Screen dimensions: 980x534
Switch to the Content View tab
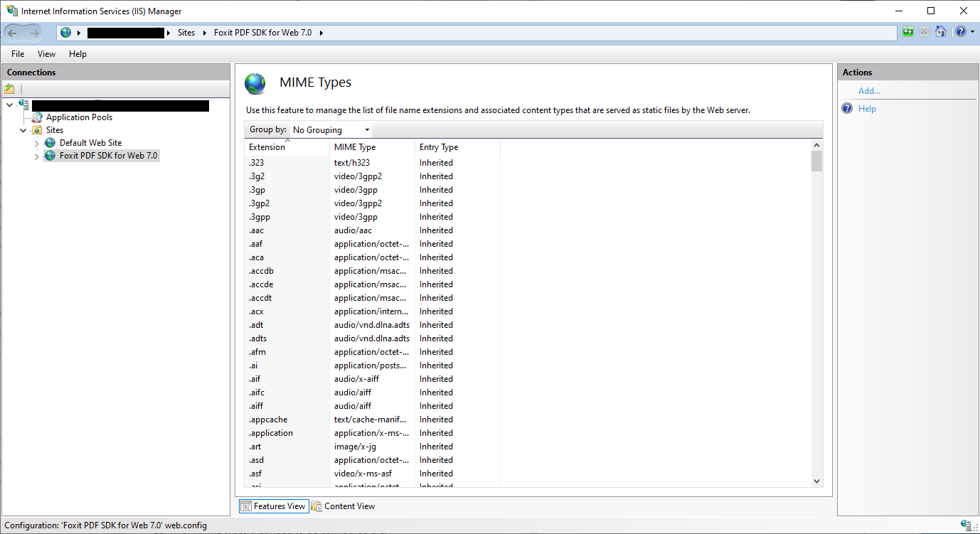click(343, 506)
